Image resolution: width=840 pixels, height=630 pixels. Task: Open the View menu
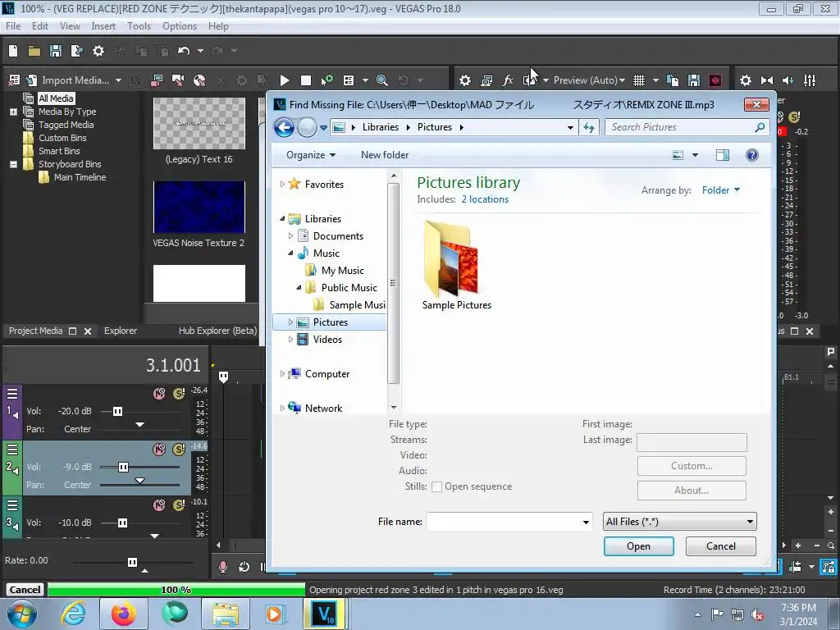[70, 26]
